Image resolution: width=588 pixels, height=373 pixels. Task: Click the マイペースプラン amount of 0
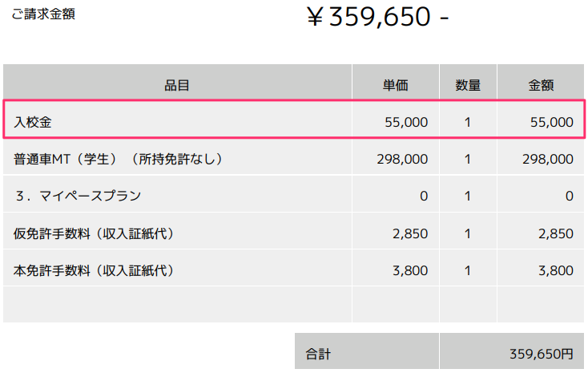tap(569, 196)
